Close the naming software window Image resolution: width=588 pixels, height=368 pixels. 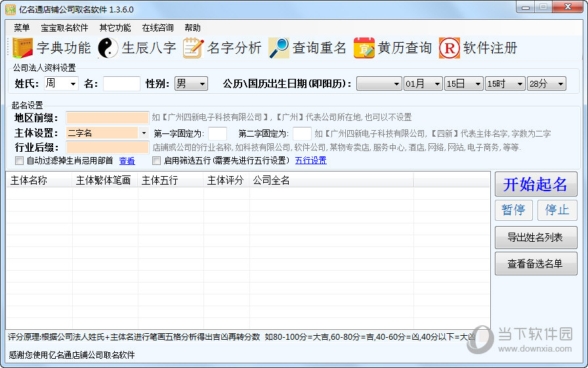(x=568, y=7)
